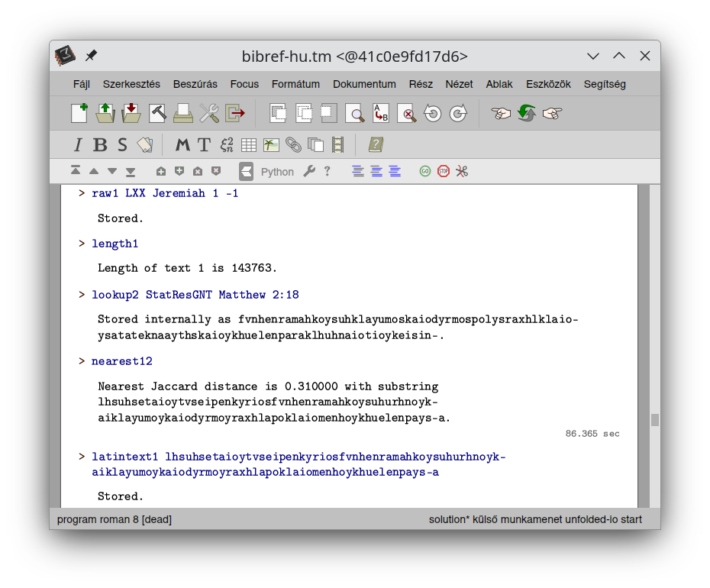Click the Find magnifier icon
The height and width of the screenshot is (588, 710).
tap(355, 114)
